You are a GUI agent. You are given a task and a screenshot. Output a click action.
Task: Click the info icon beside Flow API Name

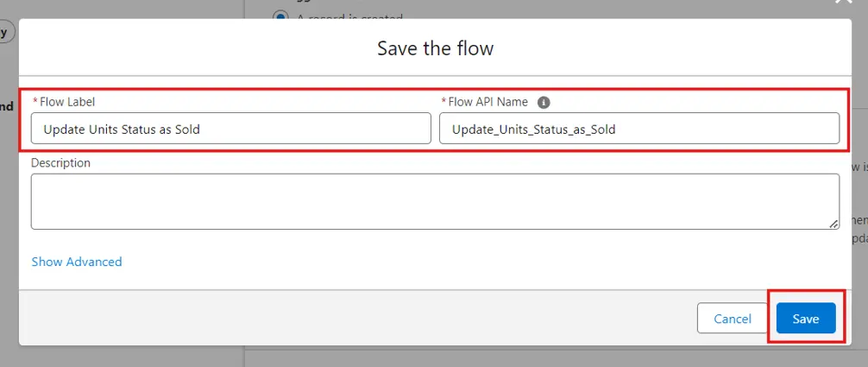point(544,102)
